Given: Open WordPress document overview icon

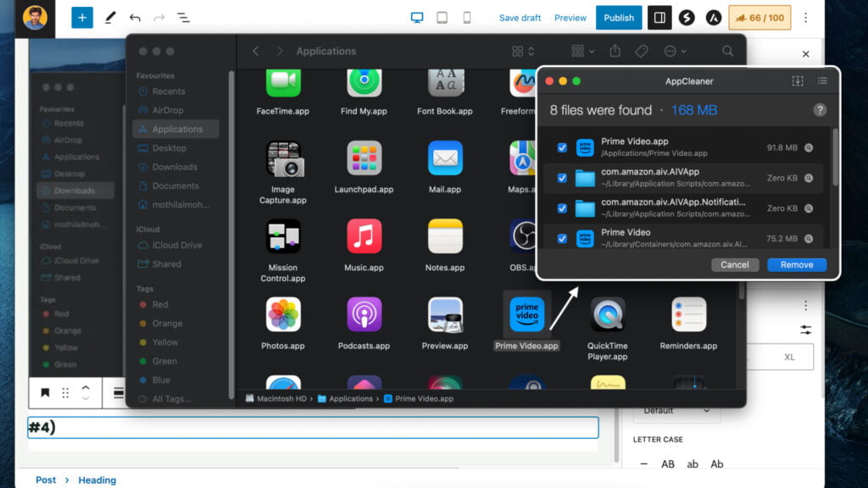Looking at the screenshot, I should point(183,18).
